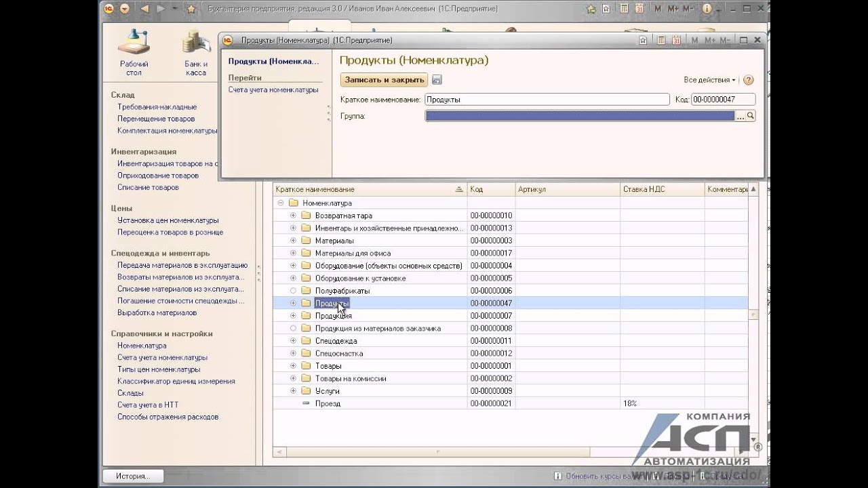Select Продукция из материалов заказчика row
This screenshot has height=488, width=868.
coord(510,328)
